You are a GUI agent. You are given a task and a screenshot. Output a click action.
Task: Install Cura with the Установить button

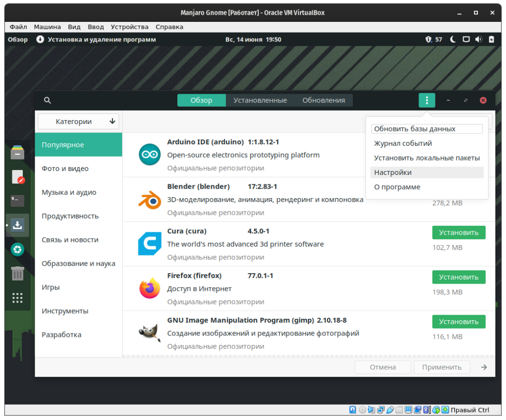click(459, 232)
